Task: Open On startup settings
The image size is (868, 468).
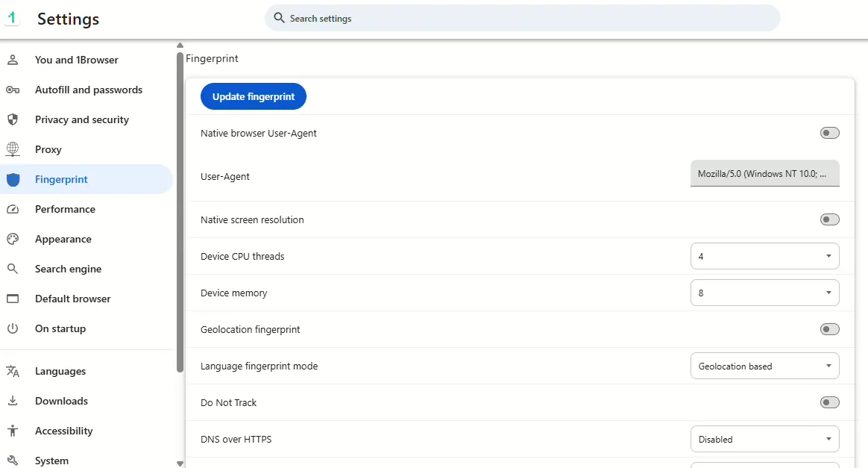Action: [x=87, y=329]
